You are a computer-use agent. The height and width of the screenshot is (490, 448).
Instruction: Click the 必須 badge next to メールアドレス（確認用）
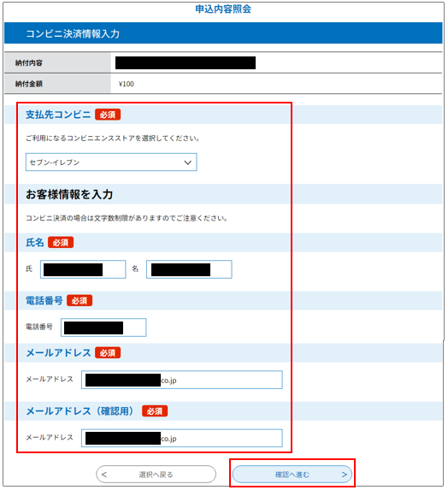(155, 411)
